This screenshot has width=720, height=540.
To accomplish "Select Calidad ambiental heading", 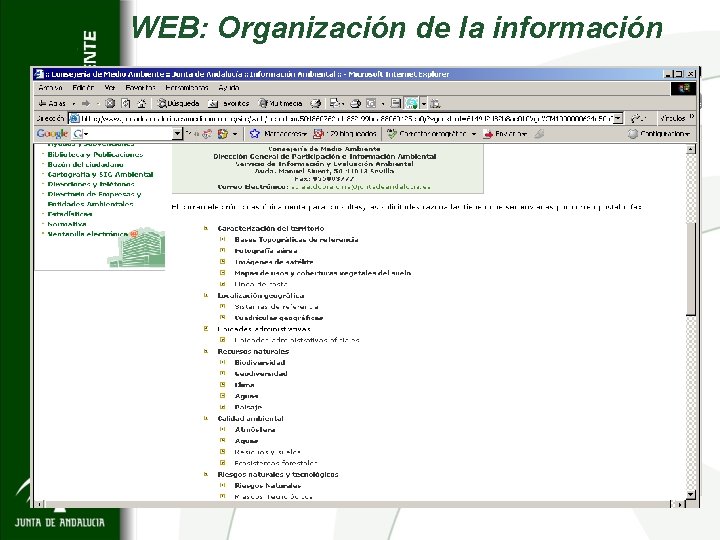I will click(x=250, y=418).
